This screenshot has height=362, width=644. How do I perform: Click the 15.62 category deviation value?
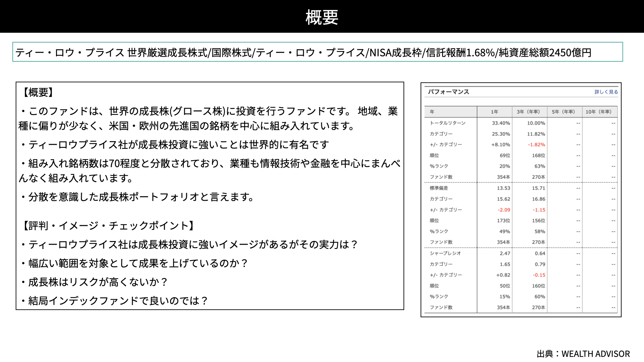pyautogui.click(x=503, y=199)
